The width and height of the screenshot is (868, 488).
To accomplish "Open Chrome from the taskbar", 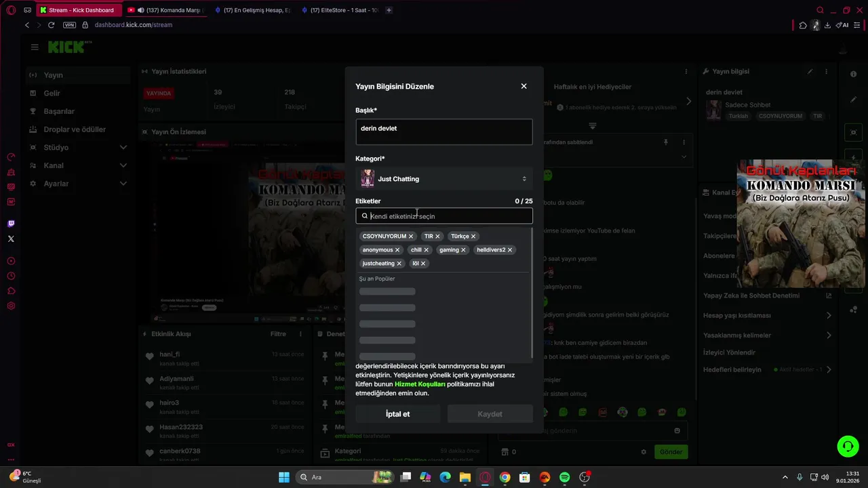I will click(x=505, y=477).
